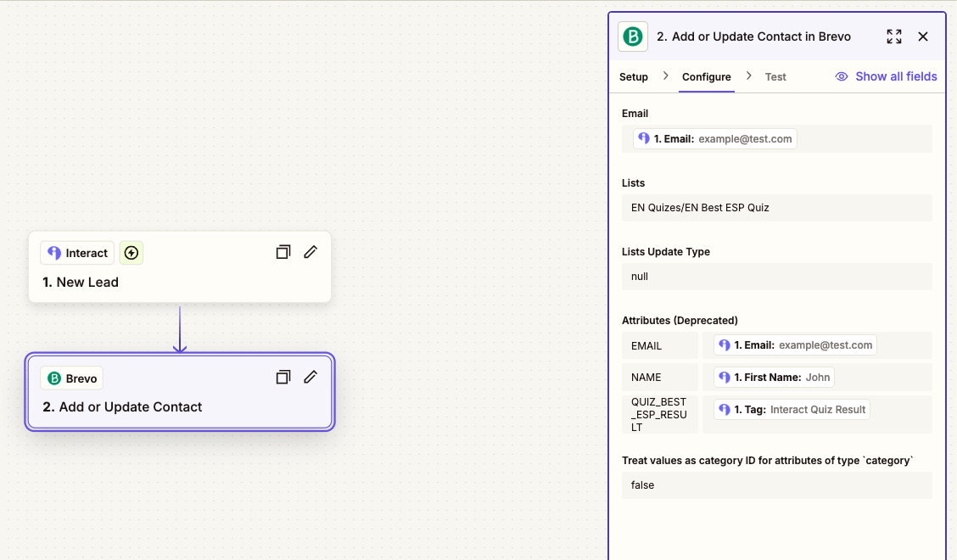Open the Test tab

pyautogui.click(x=775, y=77)
